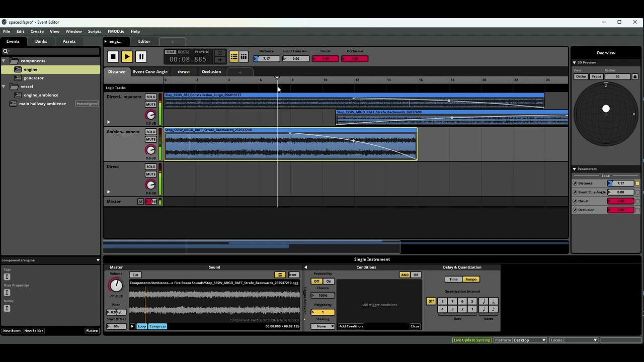Collapse the vessel folder in Events tree
The height and width of the screenshot is (362, 644).
tap(4, 86)
